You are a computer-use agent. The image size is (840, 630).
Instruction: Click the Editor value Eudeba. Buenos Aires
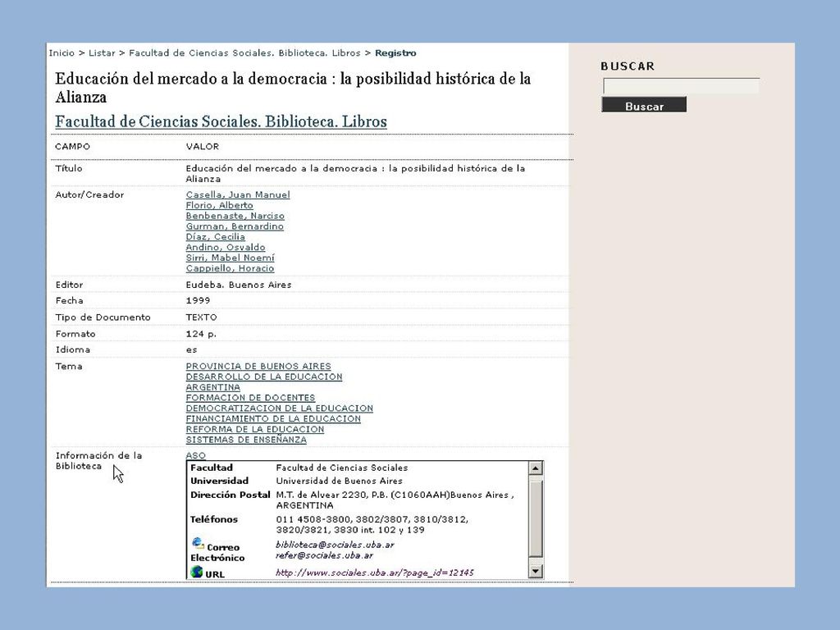tap(239, 285)
